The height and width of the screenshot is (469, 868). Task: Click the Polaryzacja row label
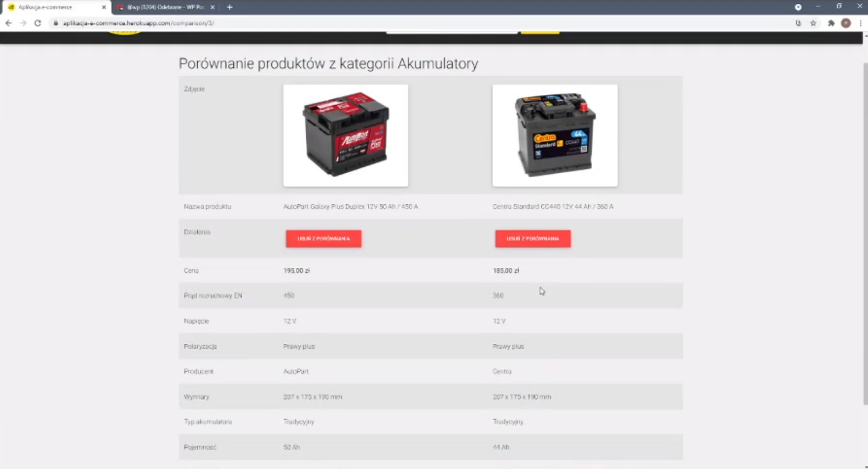[200, 346]
